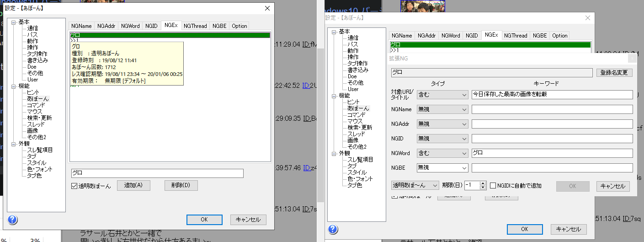
Task: Open 透明あぼ〜ん mode dropdown
Action: pyautogui.click(x=415, y=185)
